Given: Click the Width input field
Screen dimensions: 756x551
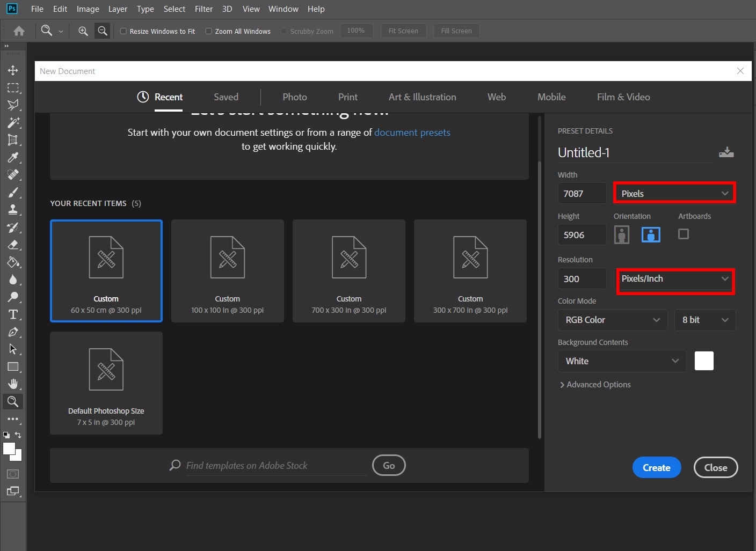Looking at the screenshot, I should coord(582,193).
